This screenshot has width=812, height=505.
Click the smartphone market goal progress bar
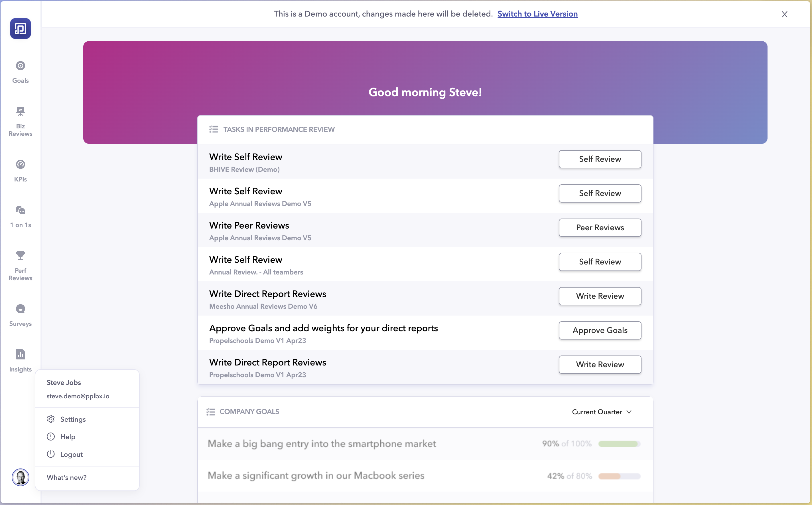tap(620, 444)
